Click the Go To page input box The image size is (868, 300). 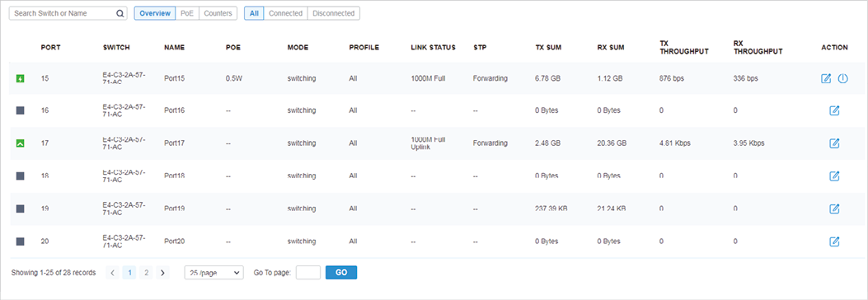308,272
